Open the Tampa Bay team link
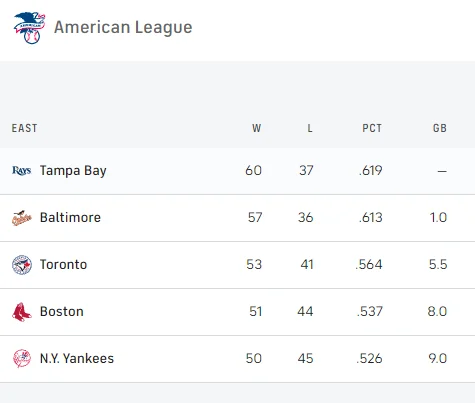The width and height of the screenshot is (475, 403). point(73,171)
